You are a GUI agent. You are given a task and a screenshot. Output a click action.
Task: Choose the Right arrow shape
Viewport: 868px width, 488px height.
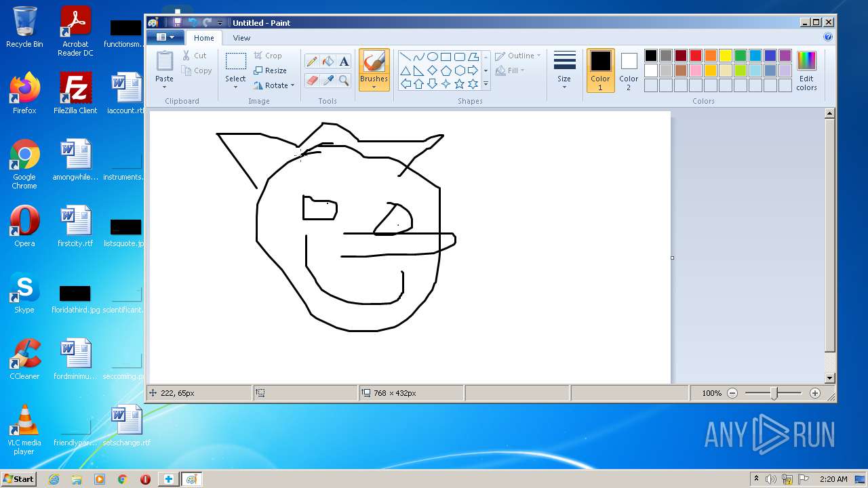click(x=473, y=70)
